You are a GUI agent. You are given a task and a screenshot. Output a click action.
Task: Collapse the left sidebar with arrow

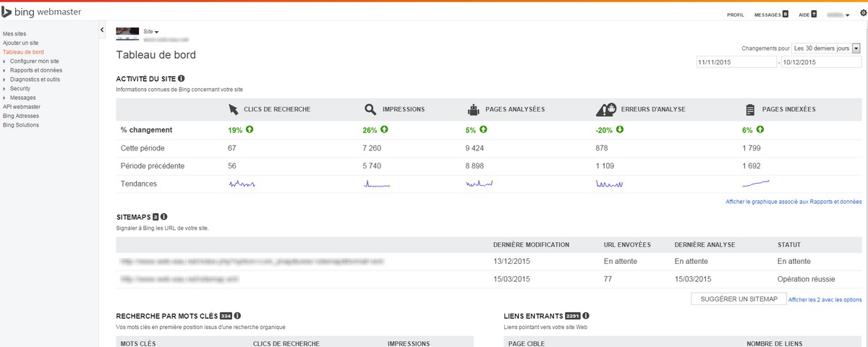pyautogui.click(x=102, y=30)
